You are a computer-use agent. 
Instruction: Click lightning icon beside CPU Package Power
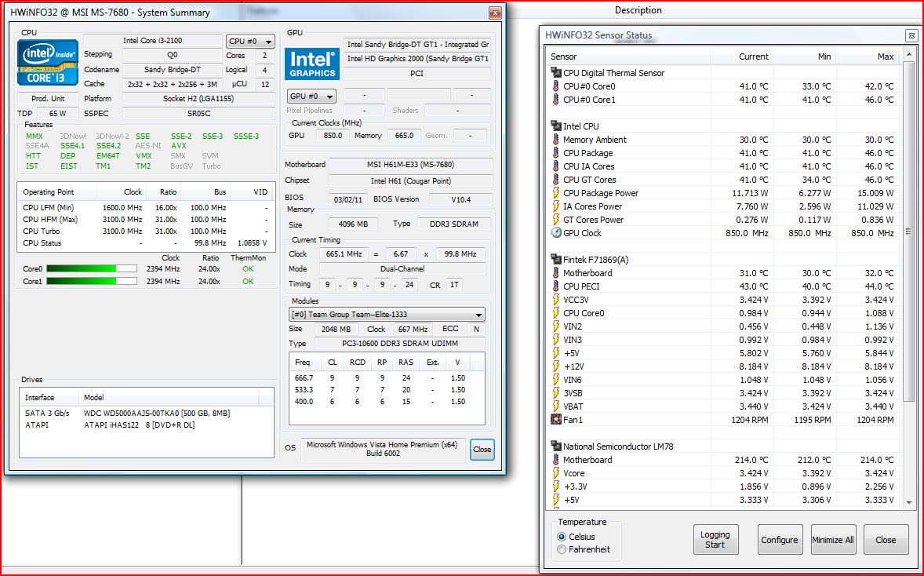555,193
